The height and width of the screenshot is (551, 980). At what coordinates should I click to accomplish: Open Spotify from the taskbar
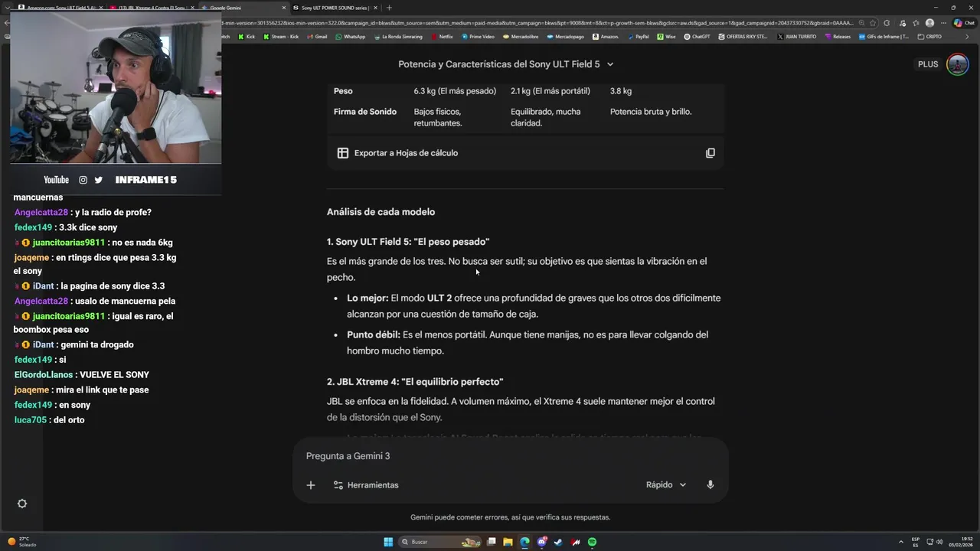(x=592, y=542)
